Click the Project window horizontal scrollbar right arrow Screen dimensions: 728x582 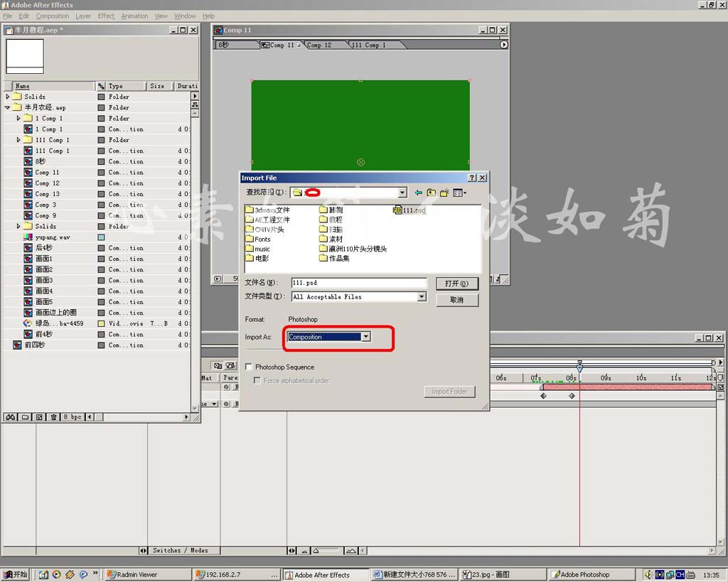tap(187, 416)
